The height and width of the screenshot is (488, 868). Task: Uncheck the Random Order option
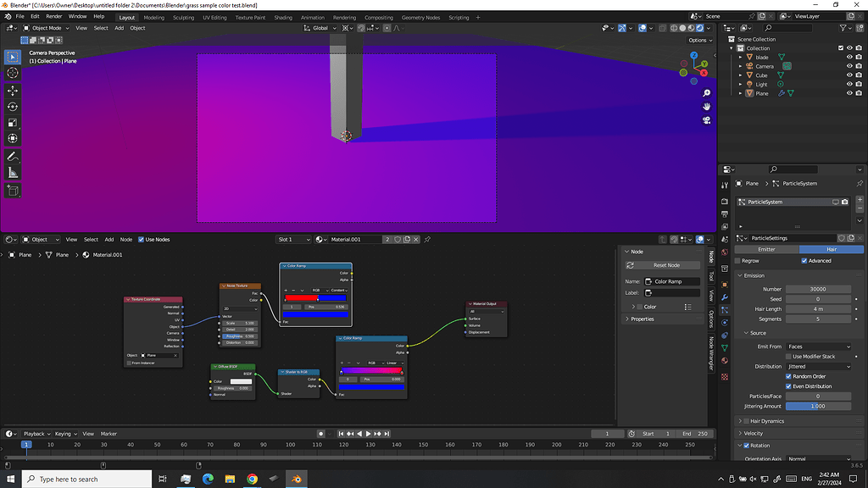point(788,376)
